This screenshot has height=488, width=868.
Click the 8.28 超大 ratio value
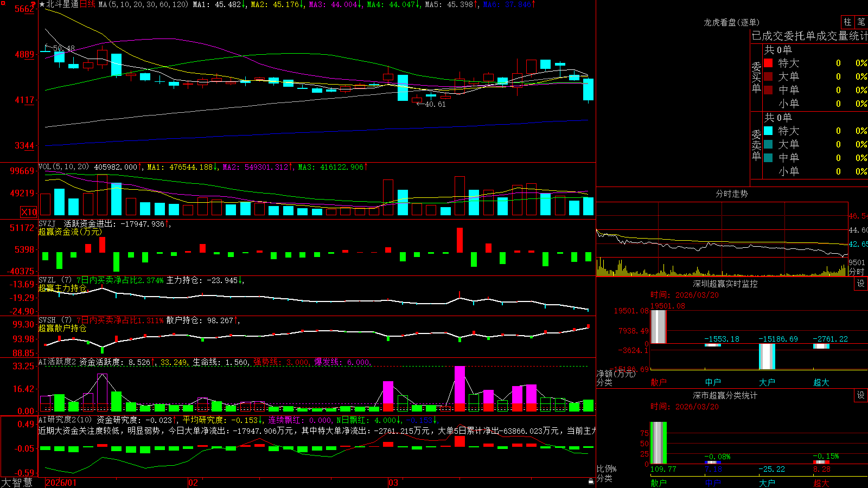coord(822,469)
